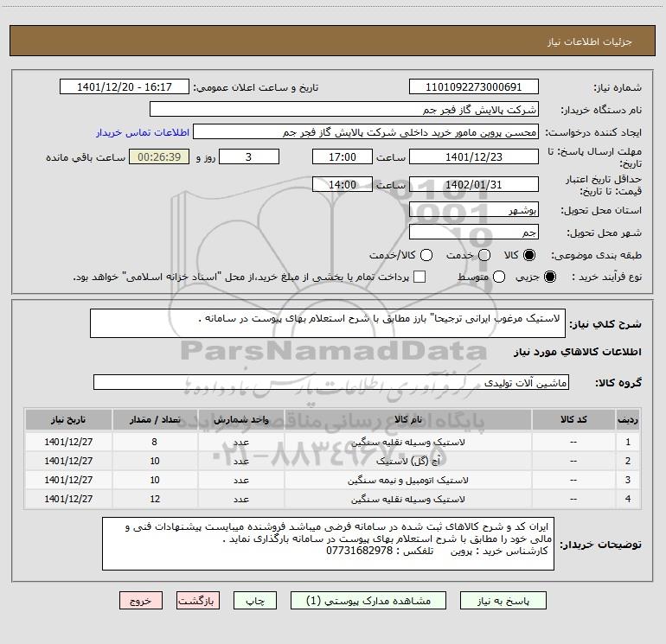Select the جزیی purchase type radio
This screenshot has height=644, width=666.
pos(549,277)
